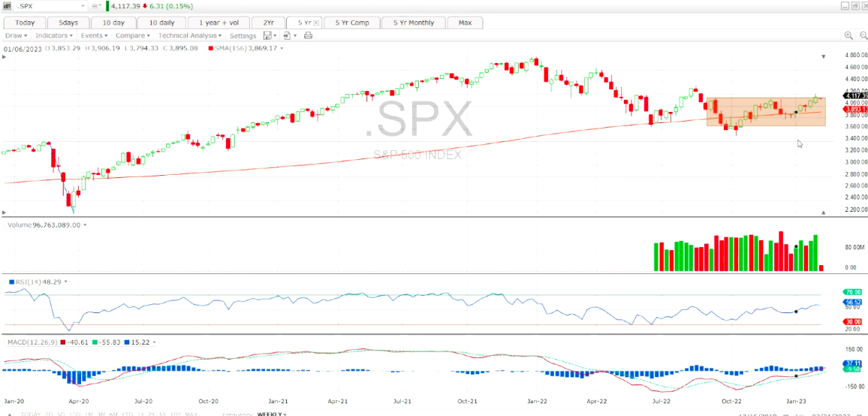Screen dimensions: 868x416
Task: Open chart Settings
Action: click(x=243, y=35)
